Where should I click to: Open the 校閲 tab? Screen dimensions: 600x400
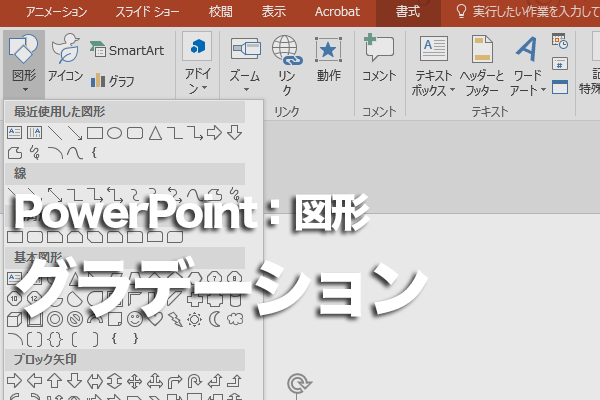tap(220, 11)
